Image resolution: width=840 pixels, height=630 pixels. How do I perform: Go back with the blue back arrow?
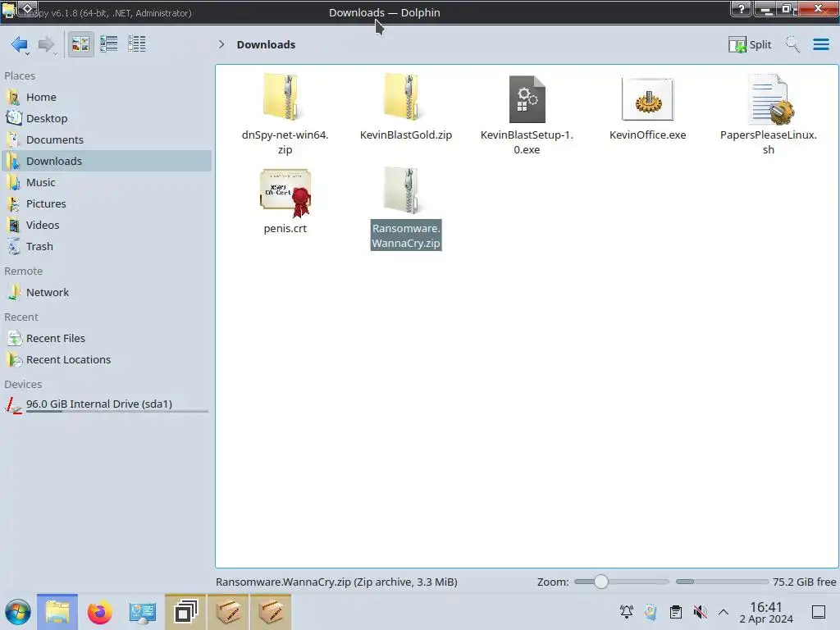coord(20,44)
